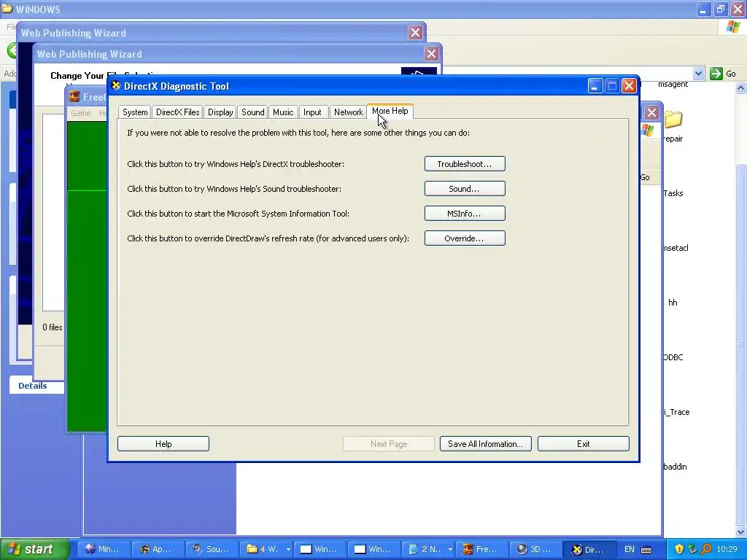Screen dimensions: 747x560
Task: Click the DirectX Diagnostic Tool title icon
Action: [116, 86]
